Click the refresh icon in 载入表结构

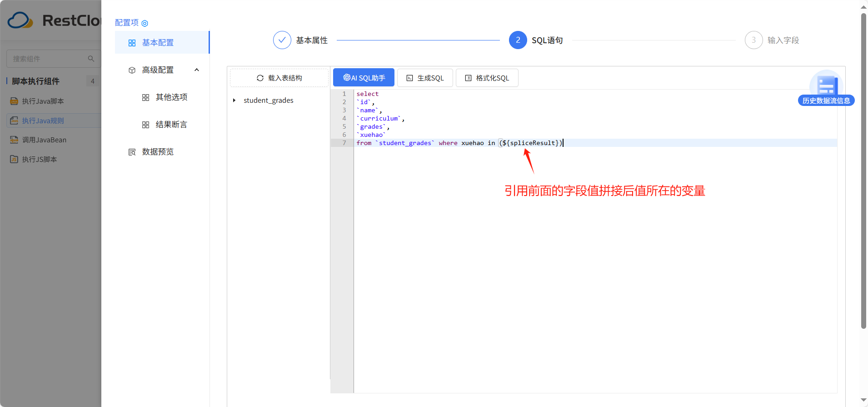260,78
